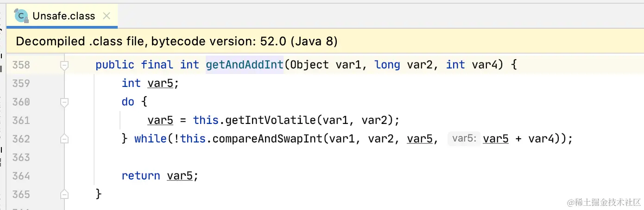This screenshot has width=644, height=210.
Task: Click line number 358 in the gutter
Action: pos(21,65)
